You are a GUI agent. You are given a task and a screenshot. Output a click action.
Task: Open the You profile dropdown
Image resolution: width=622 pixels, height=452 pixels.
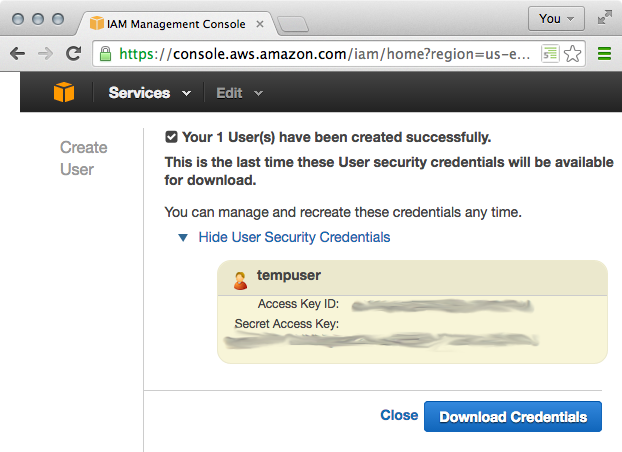click(556, 19)
